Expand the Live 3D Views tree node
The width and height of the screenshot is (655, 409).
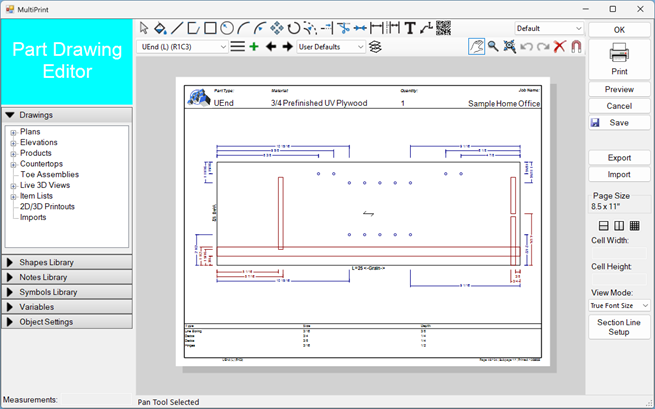(x=13, y=186)
